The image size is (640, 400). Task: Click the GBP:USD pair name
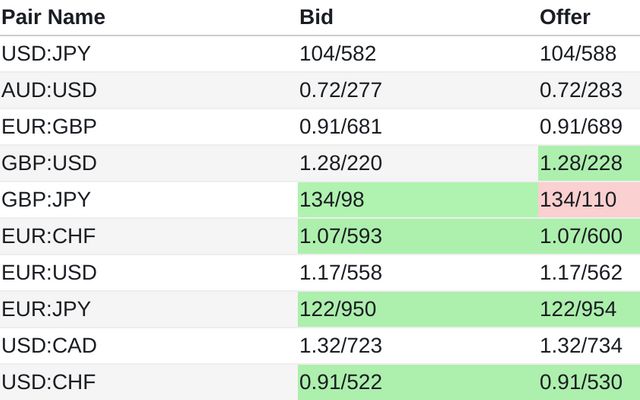coord(49,163)
